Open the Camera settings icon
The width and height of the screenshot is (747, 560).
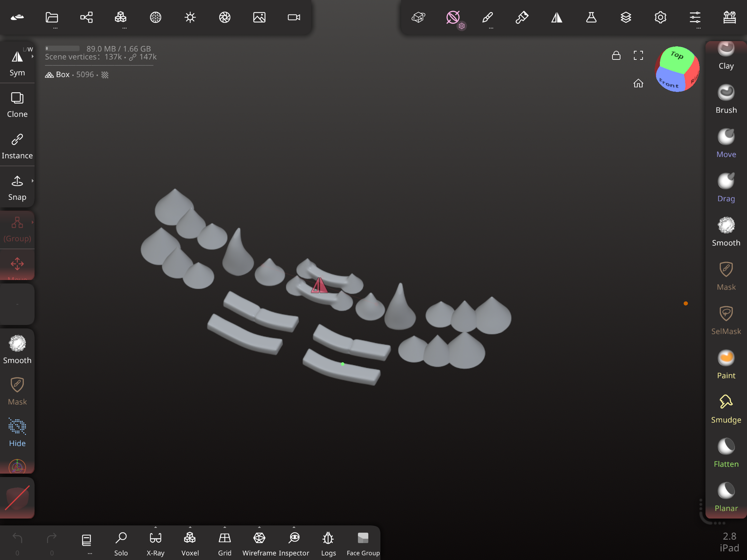pyautogui.click(x=294, y=17)
